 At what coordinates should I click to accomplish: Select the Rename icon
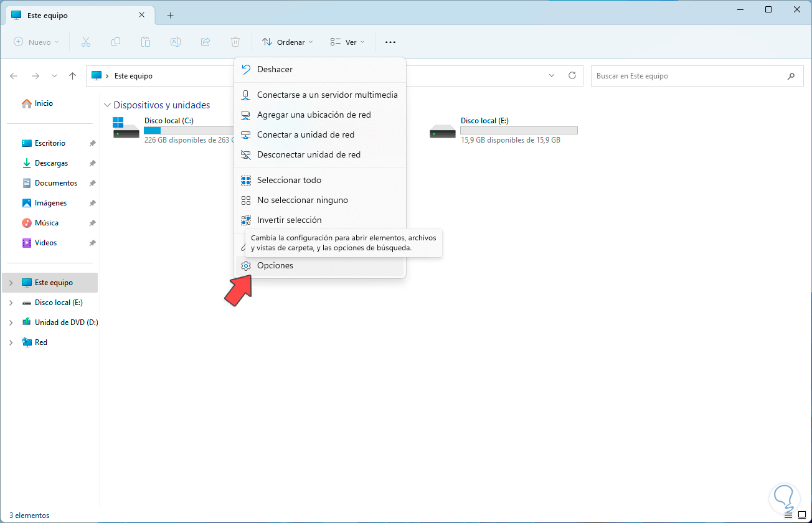tap(176, 42)
